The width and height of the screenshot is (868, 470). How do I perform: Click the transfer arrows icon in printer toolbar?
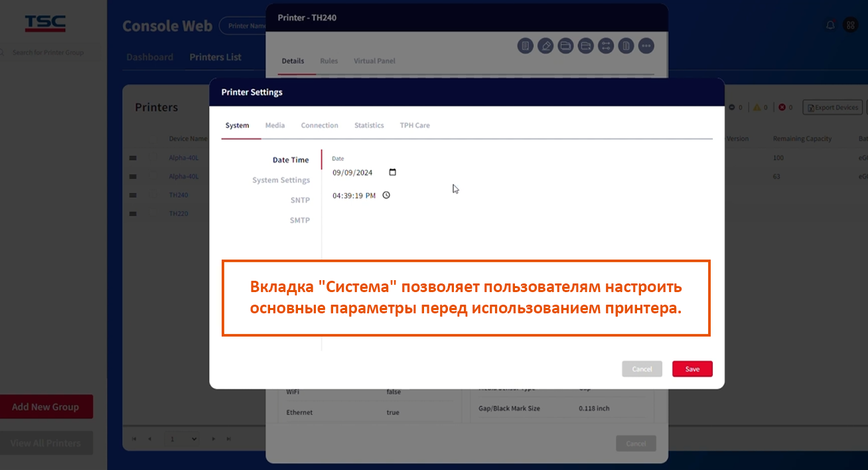pyautogui.click(x=605, y=46)
